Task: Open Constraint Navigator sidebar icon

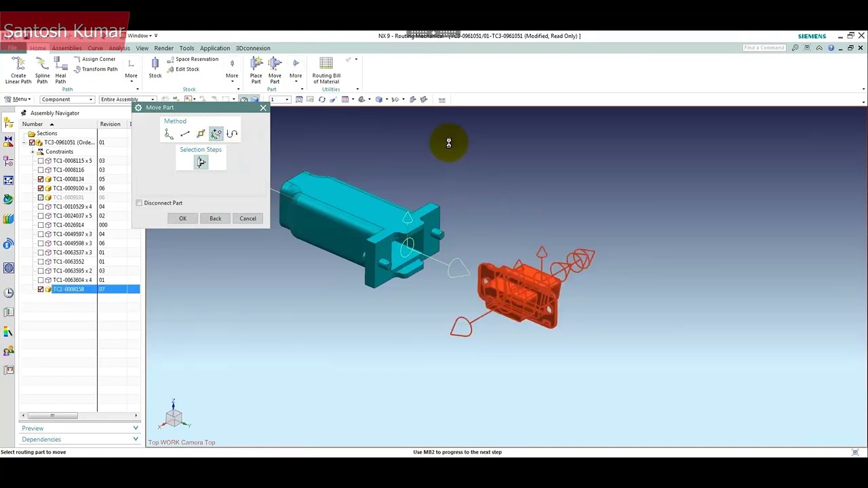Action: (x=8, y=142)
